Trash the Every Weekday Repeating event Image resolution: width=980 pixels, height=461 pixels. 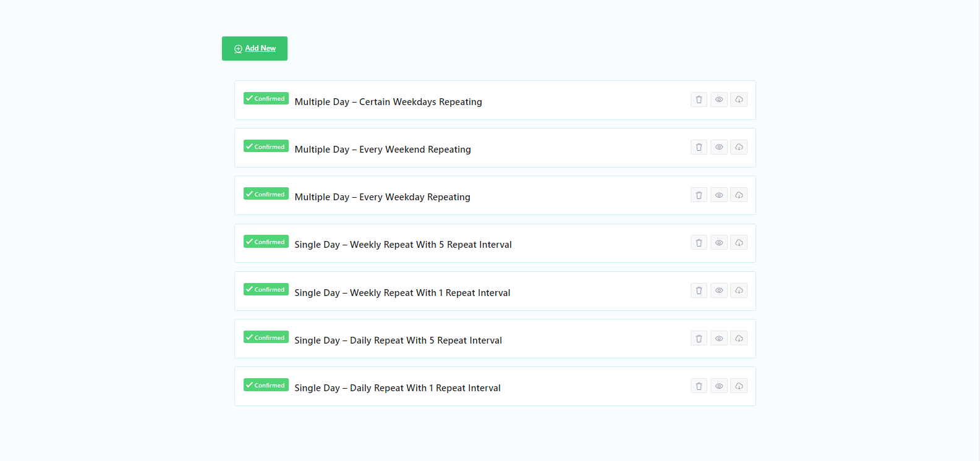pos(699,195)
